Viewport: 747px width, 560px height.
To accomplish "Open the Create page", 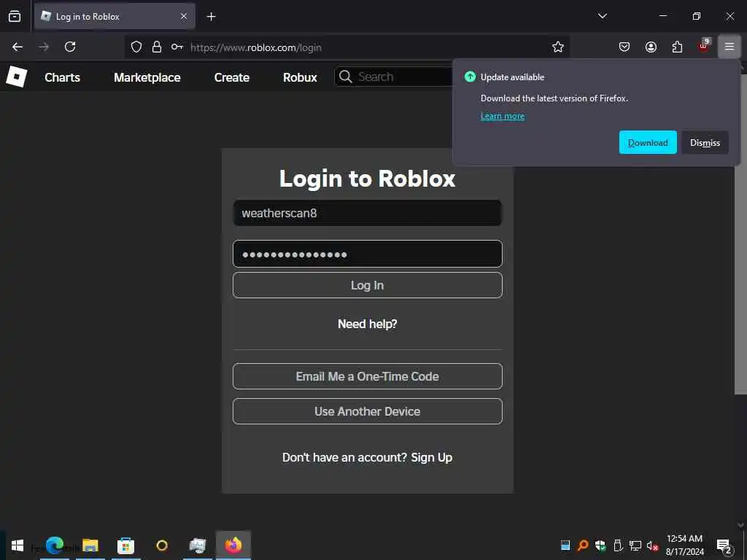I will coord(232,77).
